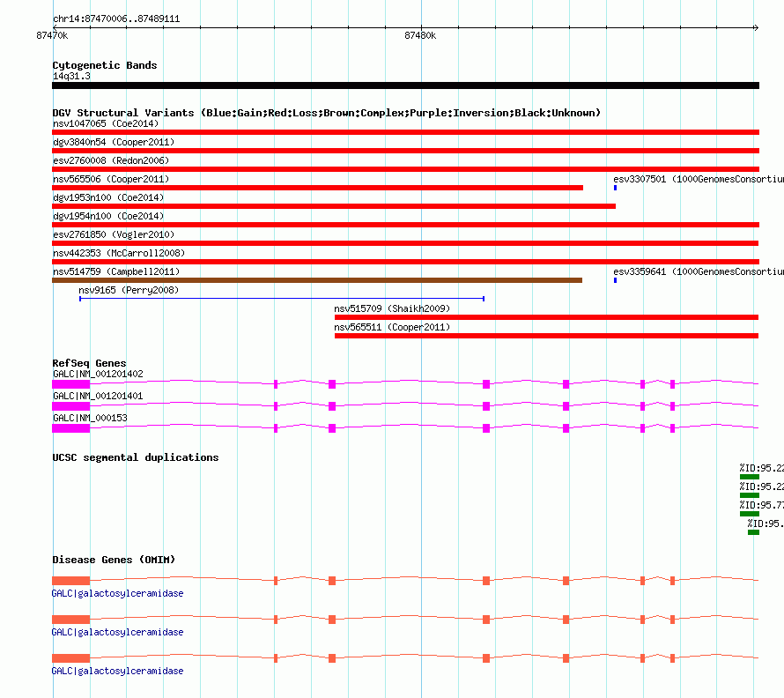Click the red bar beneath nsv565511

pyautogui.click(x=546, y=336)
